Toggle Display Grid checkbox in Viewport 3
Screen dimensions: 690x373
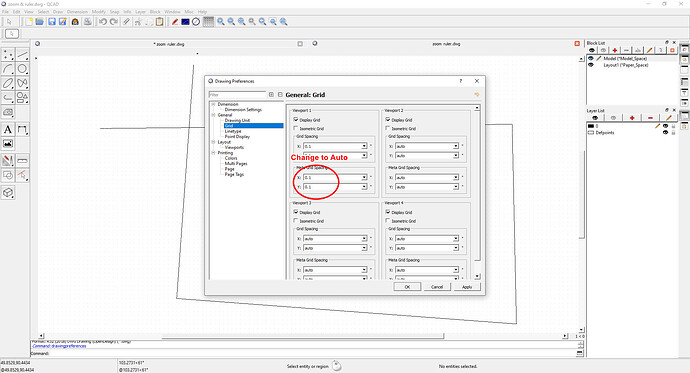click(x=296, y=212)
